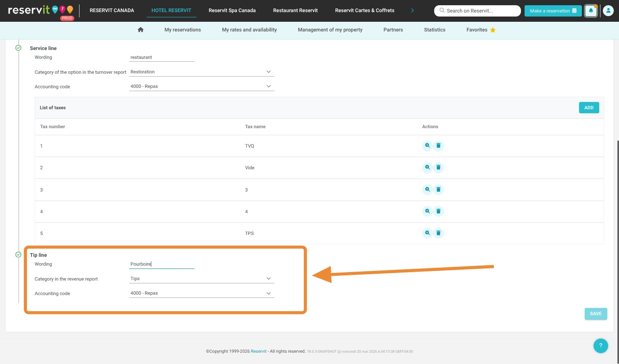
Task: Open the home icon in navigation bar
Action: [x=140, y=29]
